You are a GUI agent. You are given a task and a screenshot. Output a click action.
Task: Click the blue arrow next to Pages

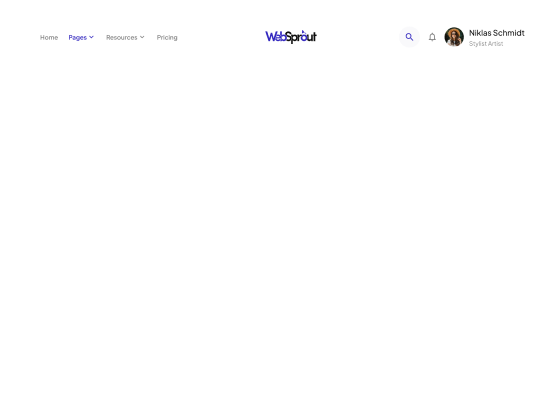91,37
